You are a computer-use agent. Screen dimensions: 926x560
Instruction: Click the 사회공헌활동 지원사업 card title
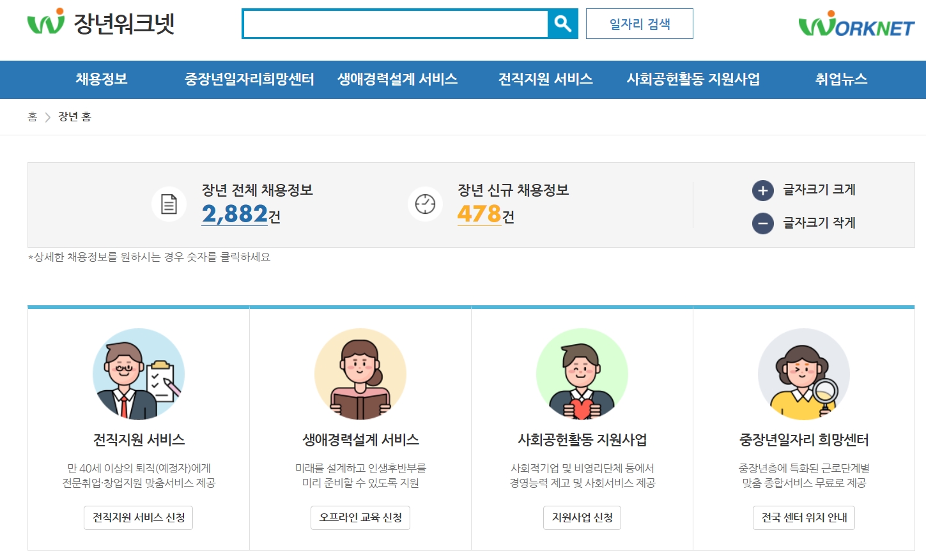[x=582, y=440]
